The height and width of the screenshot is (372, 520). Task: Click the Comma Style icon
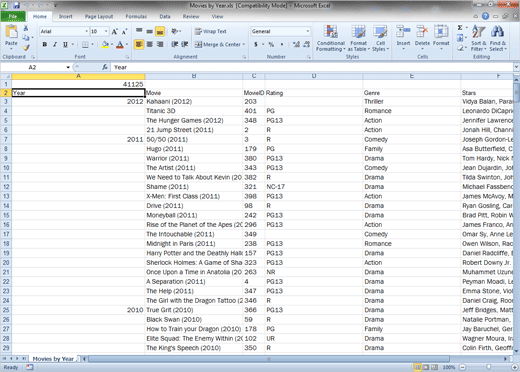pos(282,44)
